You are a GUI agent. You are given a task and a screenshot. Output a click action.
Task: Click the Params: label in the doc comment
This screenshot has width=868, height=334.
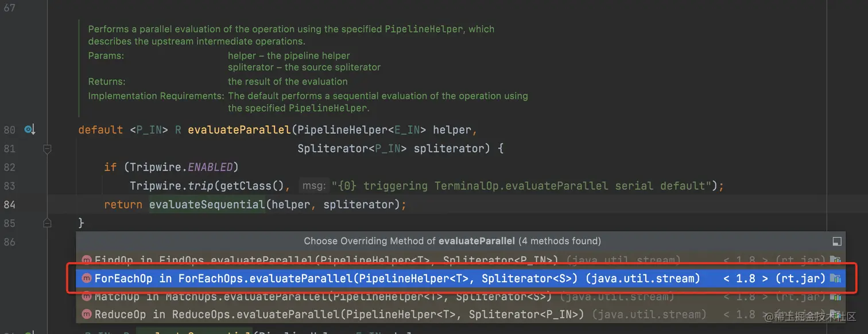106,56
